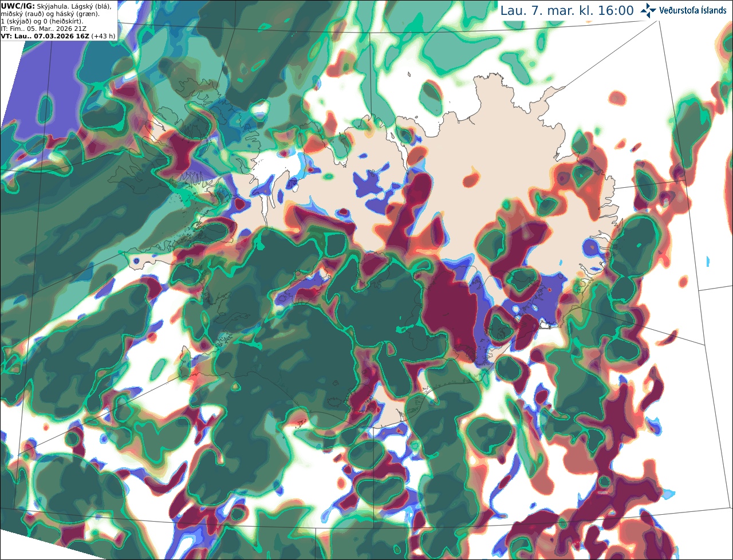Click the 'IT: Fim.. 05. Mar.. 2026 21Z' line
Image resolution: width=733 pixels, height=560 pixels.
pyautogui.click(x=44, y=28)
